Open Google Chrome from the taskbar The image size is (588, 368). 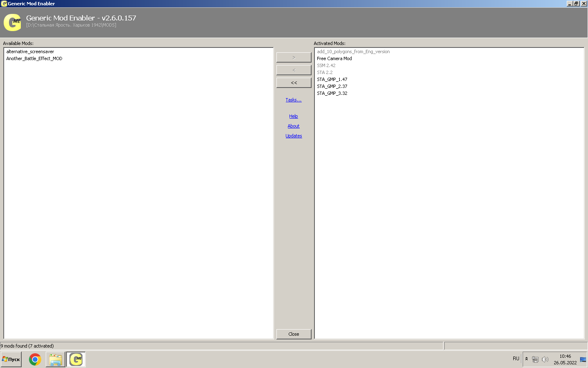click(x=35, y=359)
